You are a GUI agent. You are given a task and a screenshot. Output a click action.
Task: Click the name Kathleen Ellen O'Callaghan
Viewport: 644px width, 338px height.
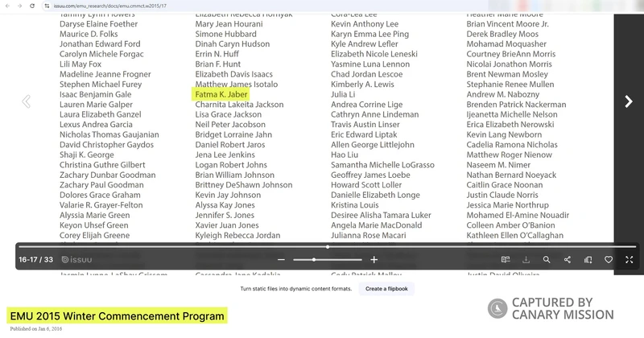pyautogui.click(x=514, y=236)
